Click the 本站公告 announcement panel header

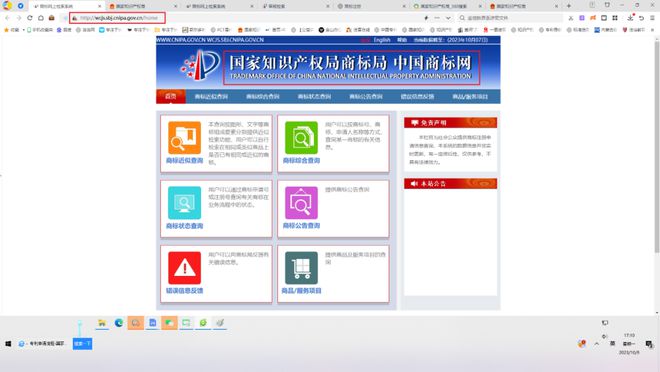(x=450, y=183)
